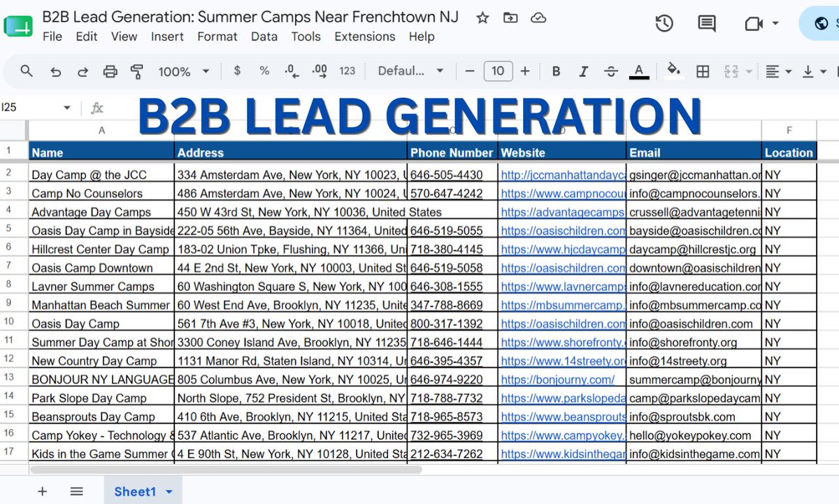Edit the font size field
The height and width of the screenshot is (504, 839).
point(497,71)
